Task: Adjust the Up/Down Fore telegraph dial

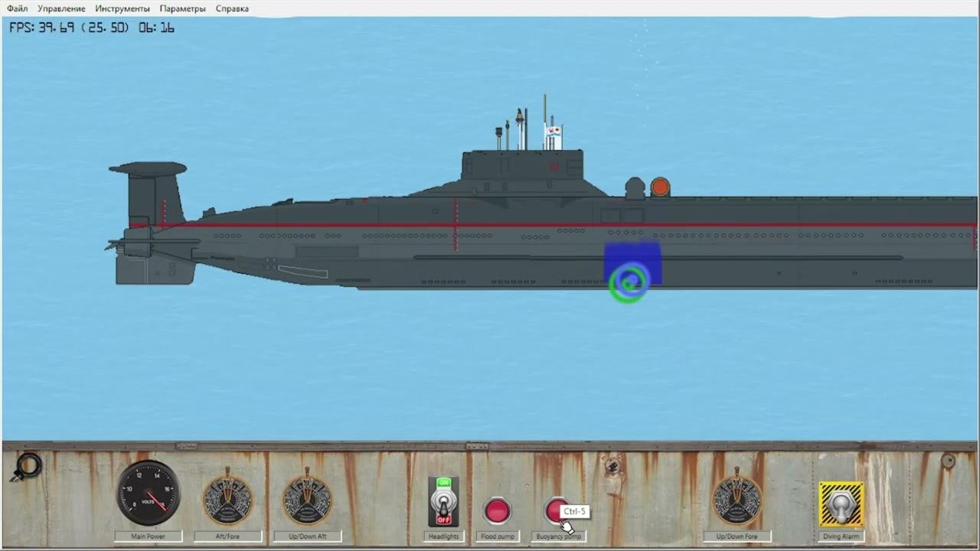Action: [737, 499]
